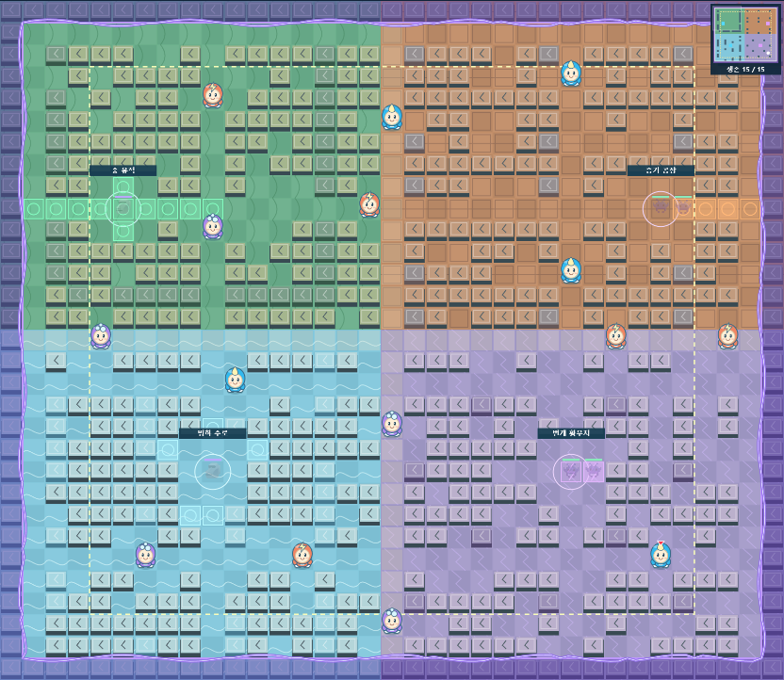This screenshot has height=680, width=784.
Task: Select the purple character at bottom center border
Action: tap(392, 621)
